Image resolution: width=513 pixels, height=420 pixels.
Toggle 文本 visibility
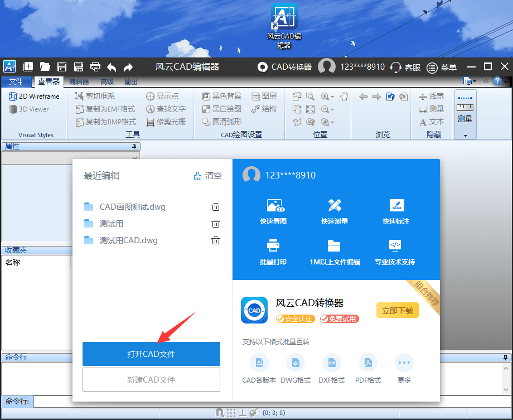431,122
